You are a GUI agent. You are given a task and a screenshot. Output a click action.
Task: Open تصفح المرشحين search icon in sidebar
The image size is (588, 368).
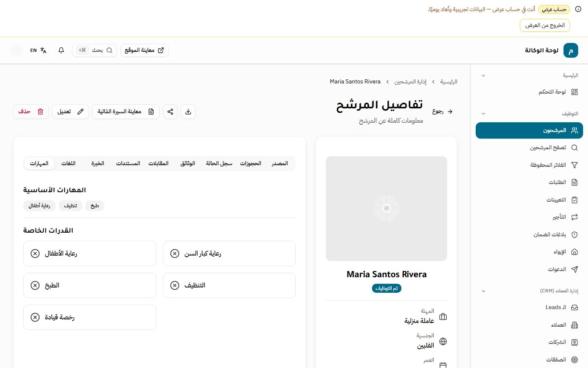click(x=575, y=148)
